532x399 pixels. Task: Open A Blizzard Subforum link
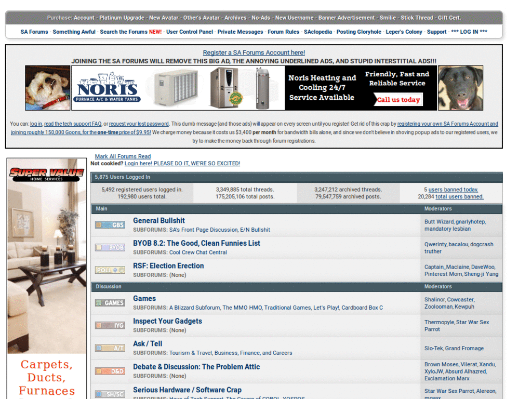pyautogui.click(x=194, y=308)
